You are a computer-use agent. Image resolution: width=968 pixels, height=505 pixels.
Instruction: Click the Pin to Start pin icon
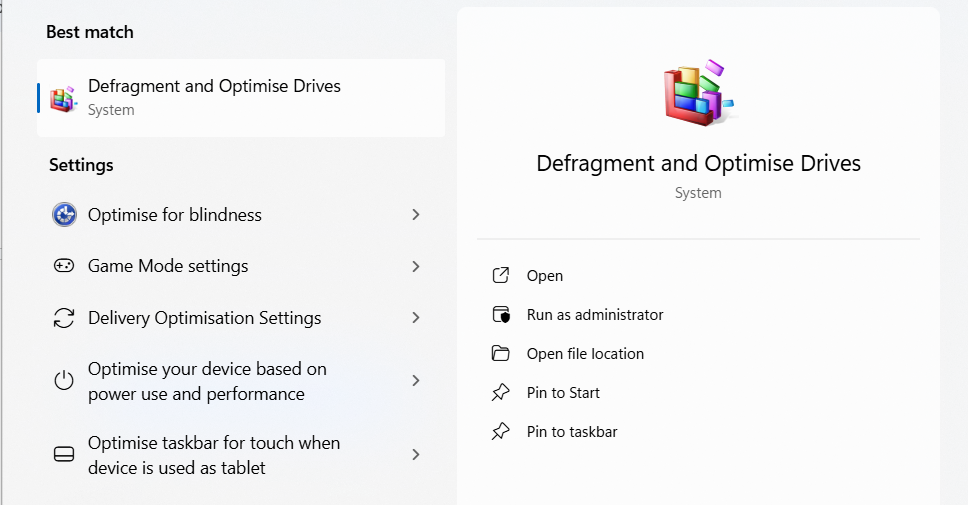point(501,393)
